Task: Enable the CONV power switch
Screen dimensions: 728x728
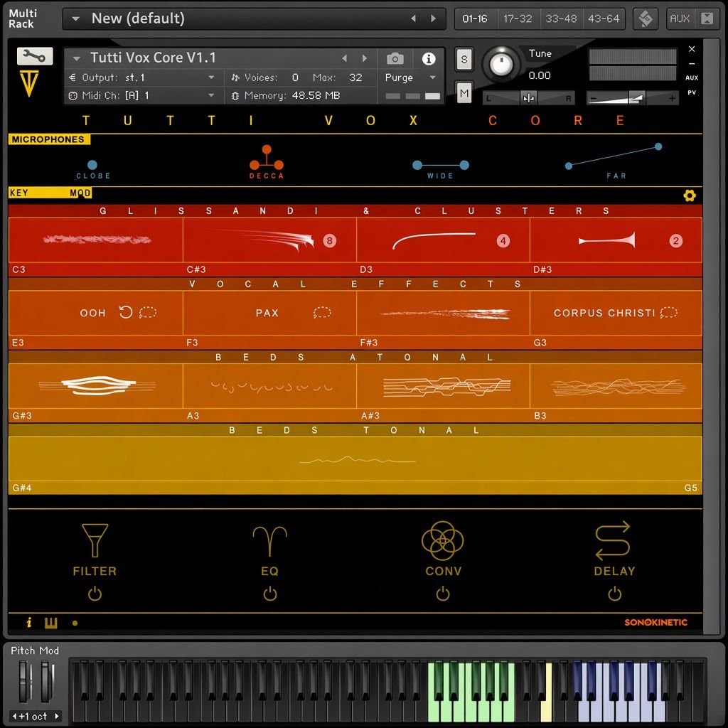Action: [x=443, y=594]
